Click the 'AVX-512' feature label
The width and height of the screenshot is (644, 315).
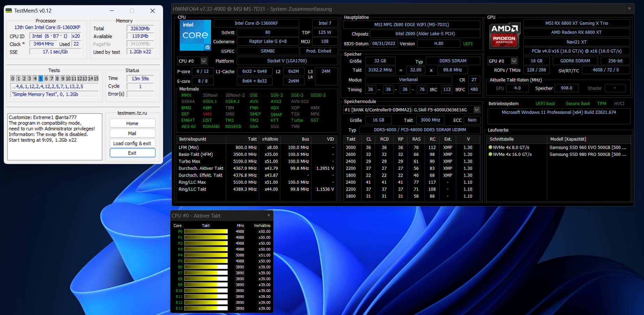(300, 102)
